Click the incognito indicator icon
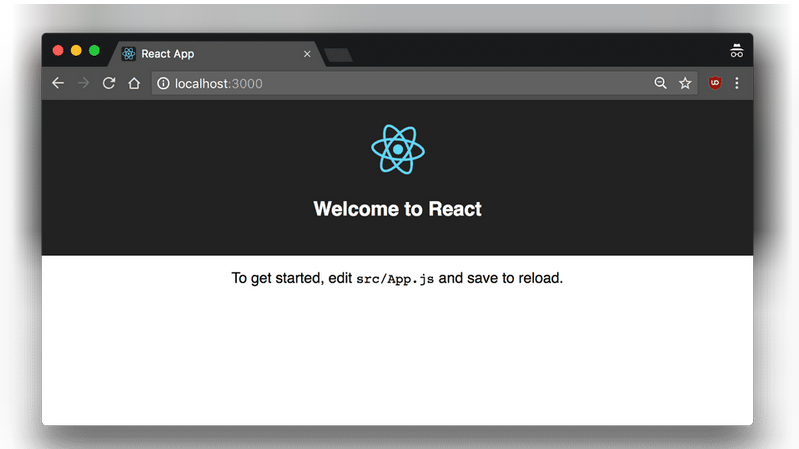Viewport: 799px width, 449px height. click(736, 51)
